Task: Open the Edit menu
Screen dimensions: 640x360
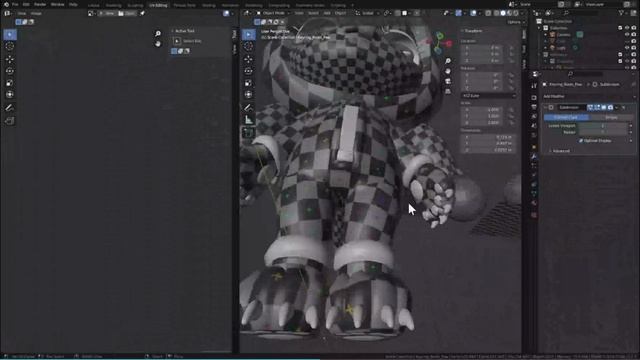Action: pos(26,4)
